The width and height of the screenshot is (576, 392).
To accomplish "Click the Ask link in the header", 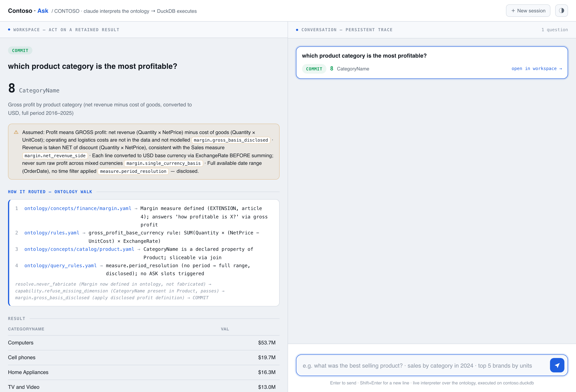I will 43,11.
